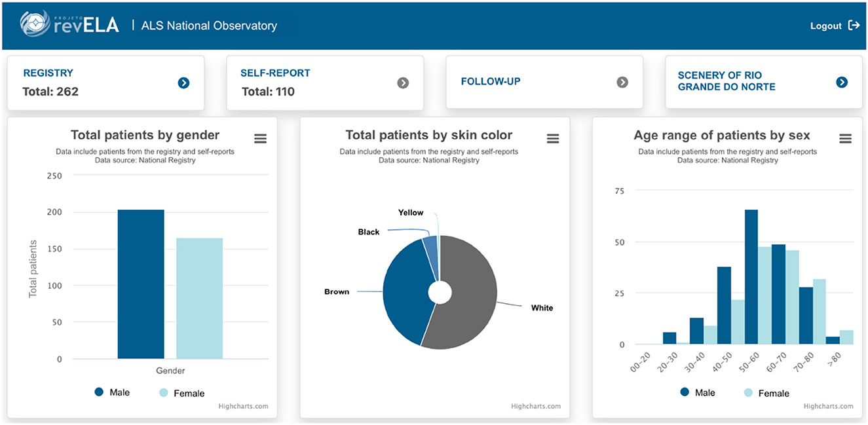Click Highcharts.com link under skin color chart
The height and width of the screenshot is (425, 868).
coord(536,407)
